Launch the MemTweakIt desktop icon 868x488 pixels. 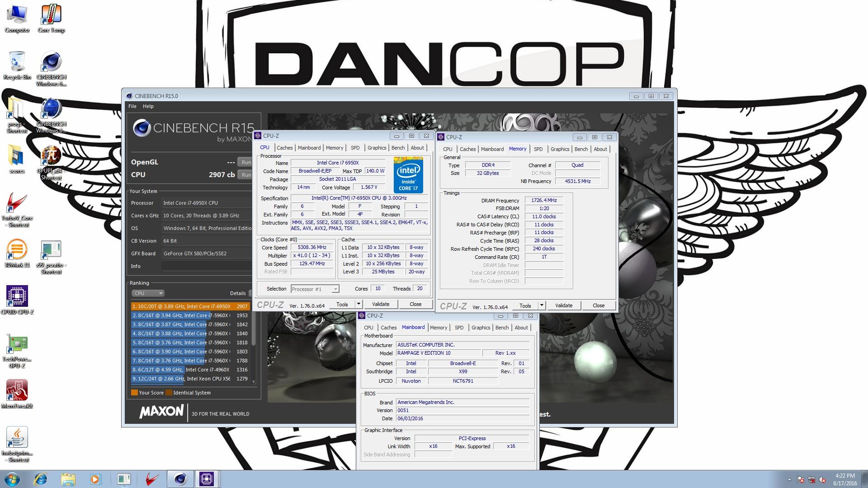pos(17,394)
